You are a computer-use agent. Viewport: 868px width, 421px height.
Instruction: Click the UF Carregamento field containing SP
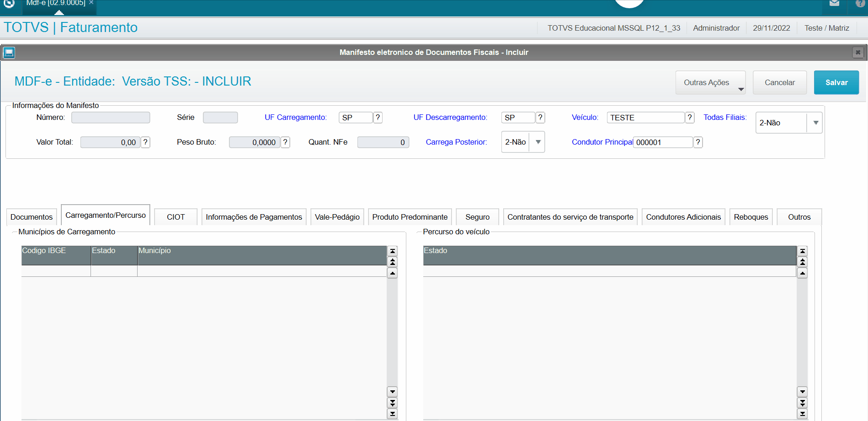pyautogui.click(x=356, y=118)
